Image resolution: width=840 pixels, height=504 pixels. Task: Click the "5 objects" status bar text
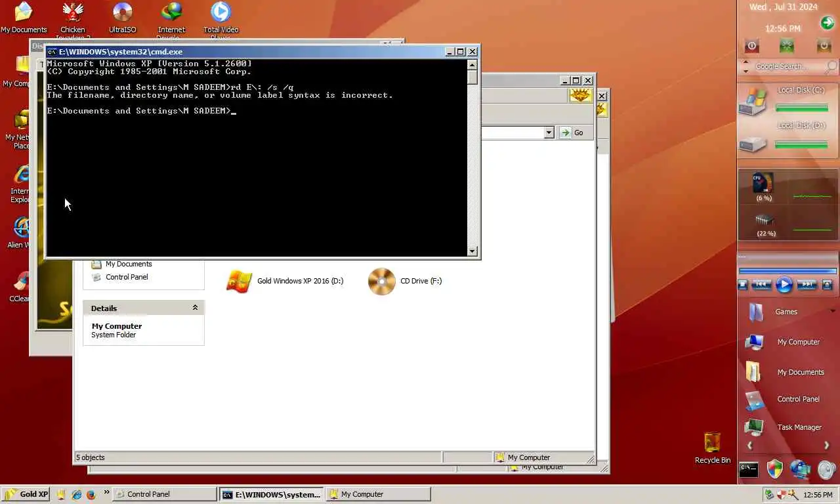tap(90, 457)
